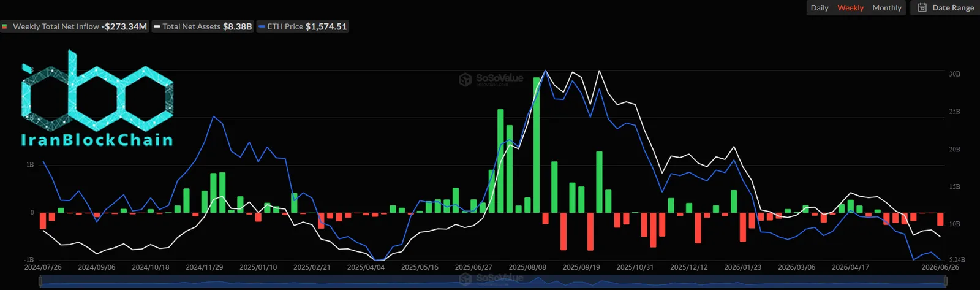Viewport: 980px width, 290px height.
Task: Click the 15B right-axis label
Action: pyautogui.click(x=954, y=186)
